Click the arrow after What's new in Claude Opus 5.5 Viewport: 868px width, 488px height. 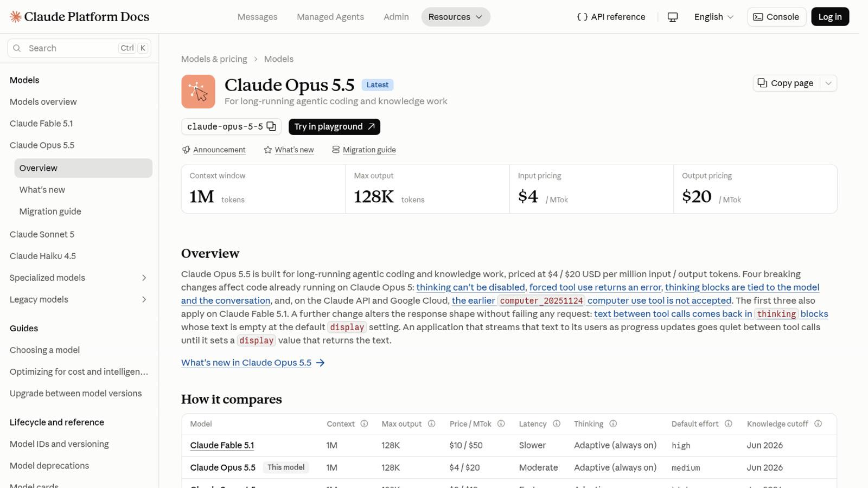tap(320, 363)
